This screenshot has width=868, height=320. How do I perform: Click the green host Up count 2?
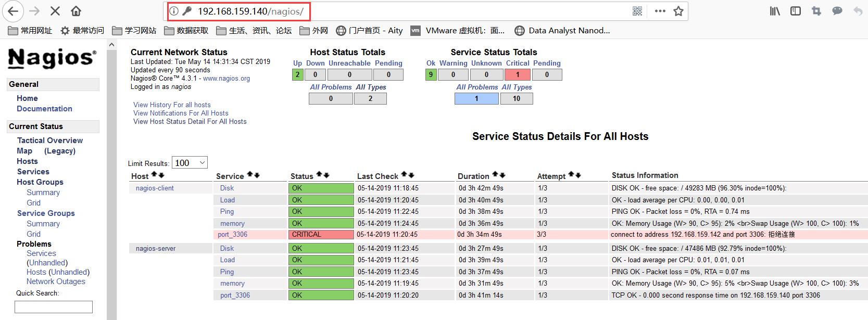[x=298, y=74]
